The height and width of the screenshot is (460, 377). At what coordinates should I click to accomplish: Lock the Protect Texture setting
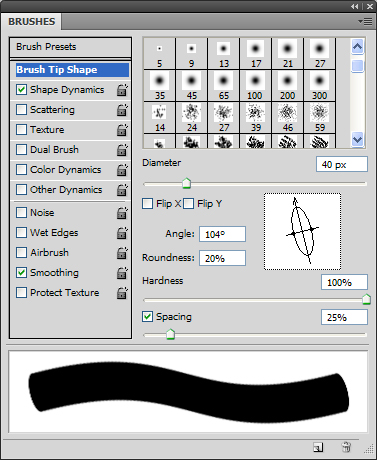point(122,293)
